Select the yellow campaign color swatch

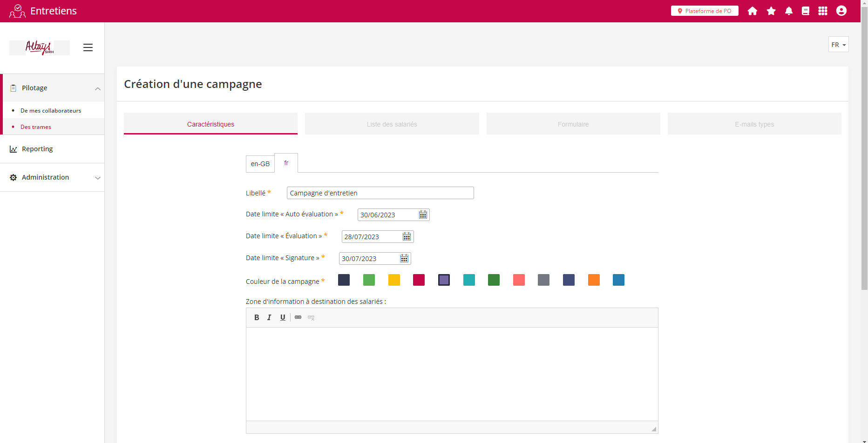point(394,280)
